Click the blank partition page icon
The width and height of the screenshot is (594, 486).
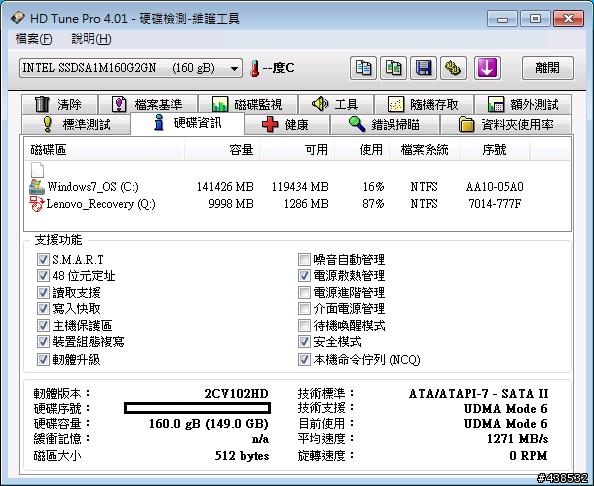pyautogui.click(x=38, y=170)
